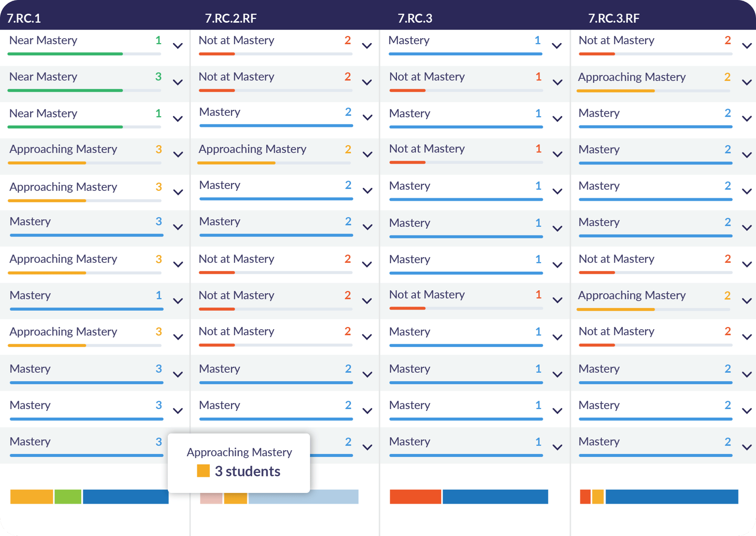The width and height of the screenshot is (756, 536).
Task: Expand first Not at Mastery row under 7.RC.2.RF
Action: coord(367,46)
